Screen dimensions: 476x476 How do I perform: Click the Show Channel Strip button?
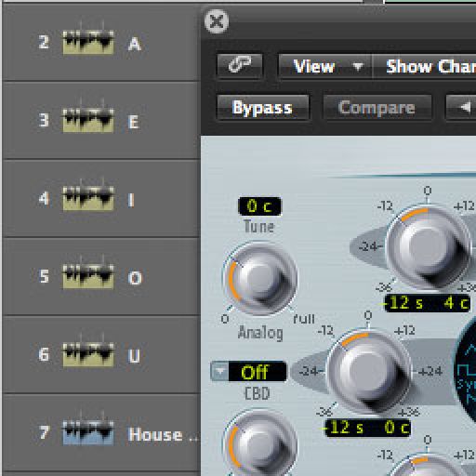(x=425, y=66)
